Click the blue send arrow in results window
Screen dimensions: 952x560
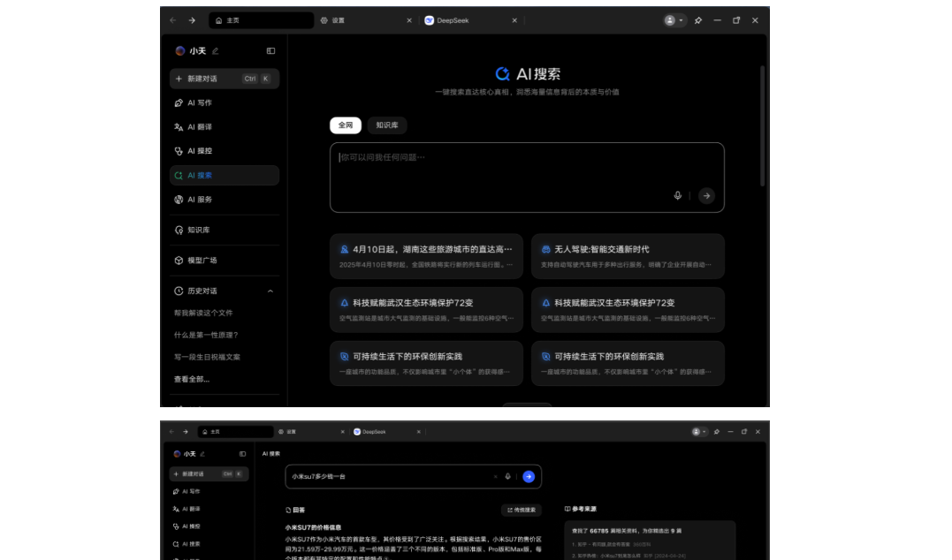529,477
